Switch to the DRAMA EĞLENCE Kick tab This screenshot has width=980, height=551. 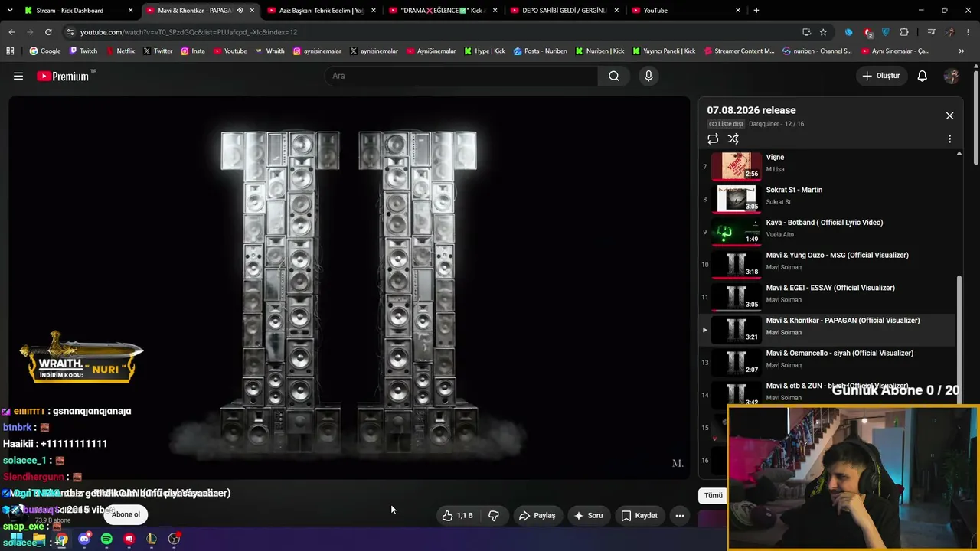point(443,11)
